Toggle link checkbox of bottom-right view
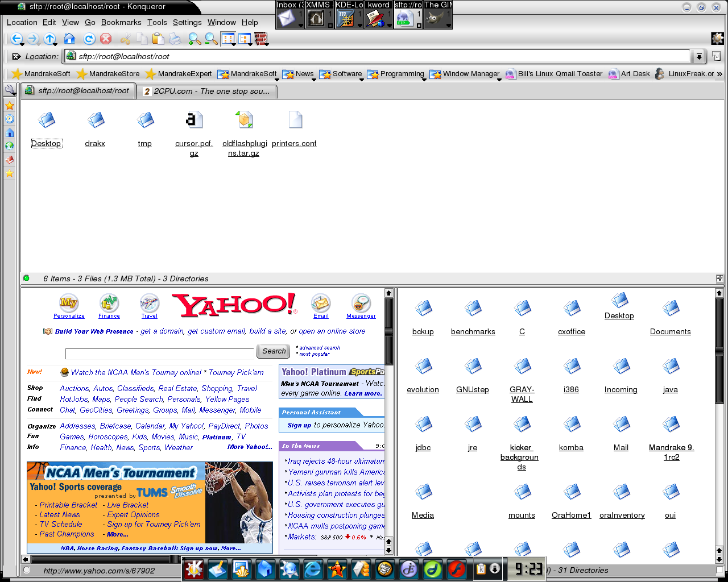 tap(719, 570)
